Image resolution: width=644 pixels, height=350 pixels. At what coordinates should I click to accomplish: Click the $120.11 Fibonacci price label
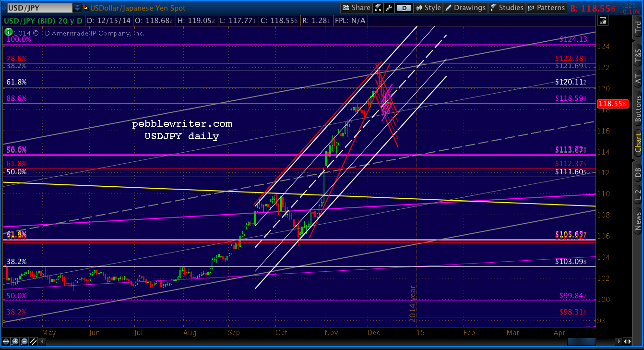click(572, 82)
